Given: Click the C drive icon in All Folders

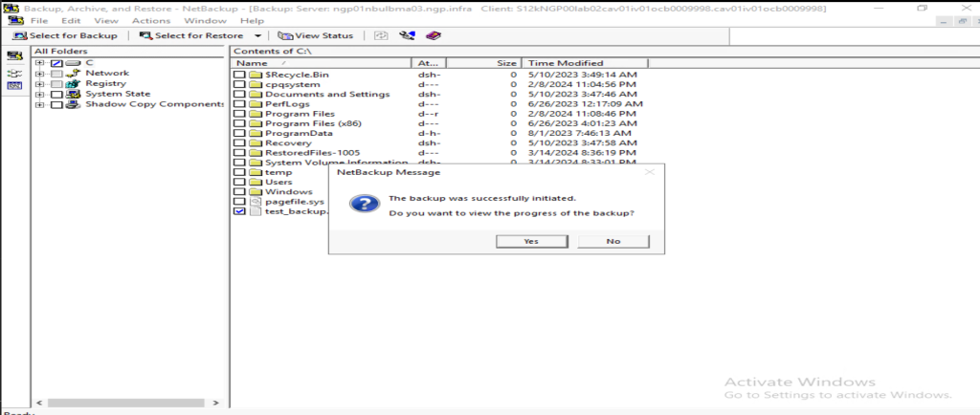Looking at the screenshot, I should pos(73,63).
